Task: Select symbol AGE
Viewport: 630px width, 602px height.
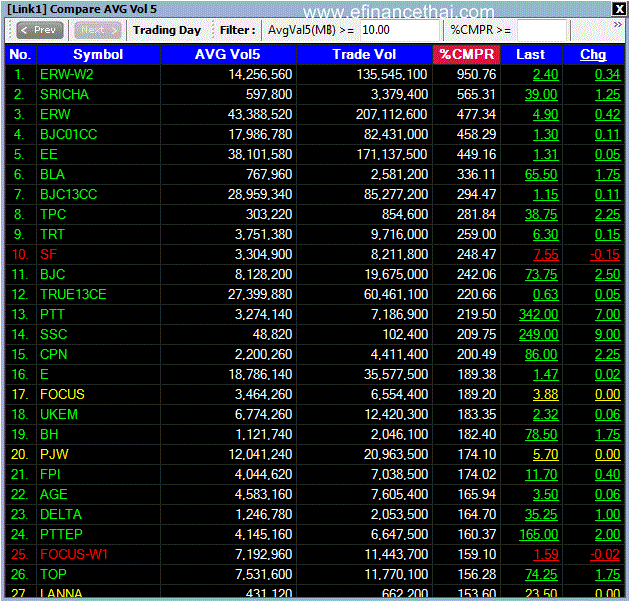Action: point(53,495)
